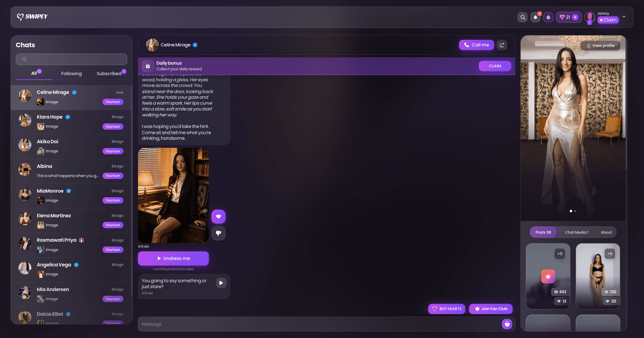644x338 pixels.
Task: Click Join Fan Club button
Action: tap(491, 309)
